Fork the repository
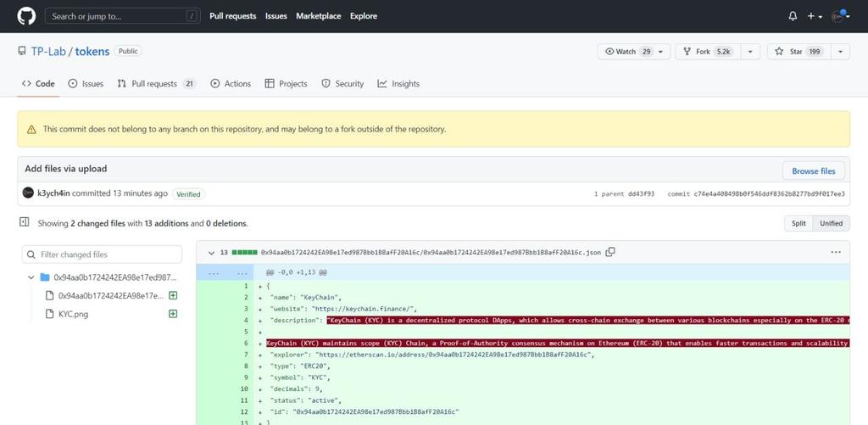868x425 pixels. point(708,52)
